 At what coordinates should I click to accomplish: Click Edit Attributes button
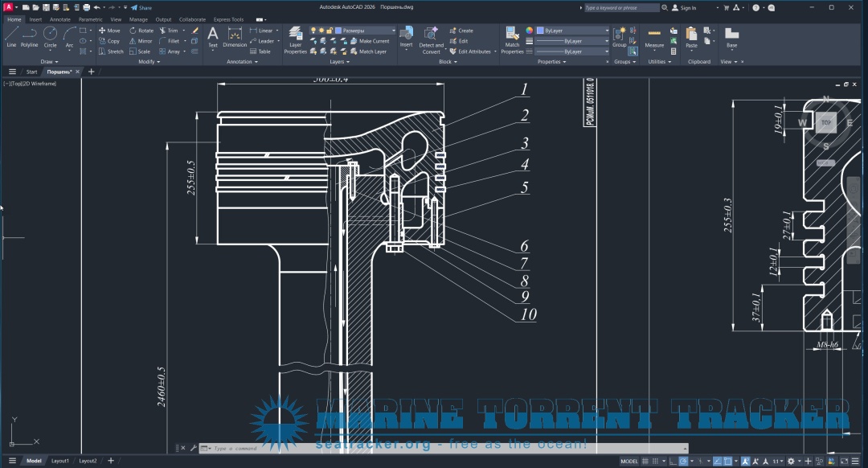470,51
